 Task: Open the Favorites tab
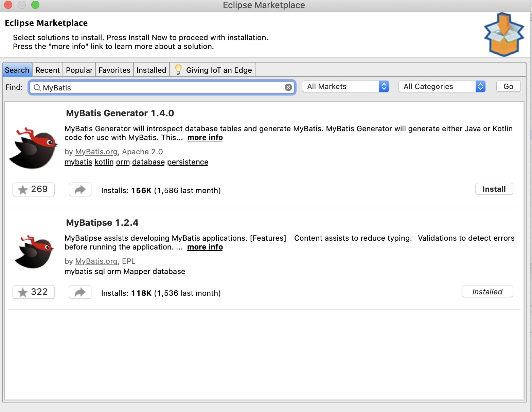114,70
